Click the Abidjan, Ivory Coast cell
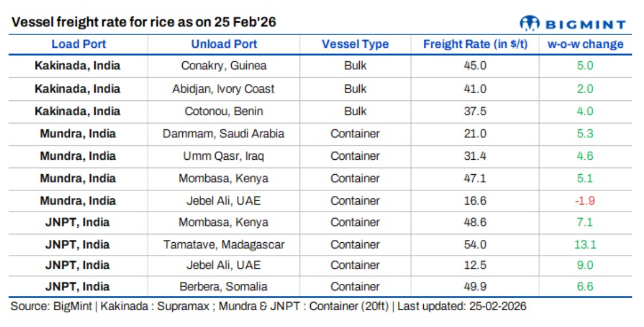Screen dimensions: 644x327 [x=224, y=89]
